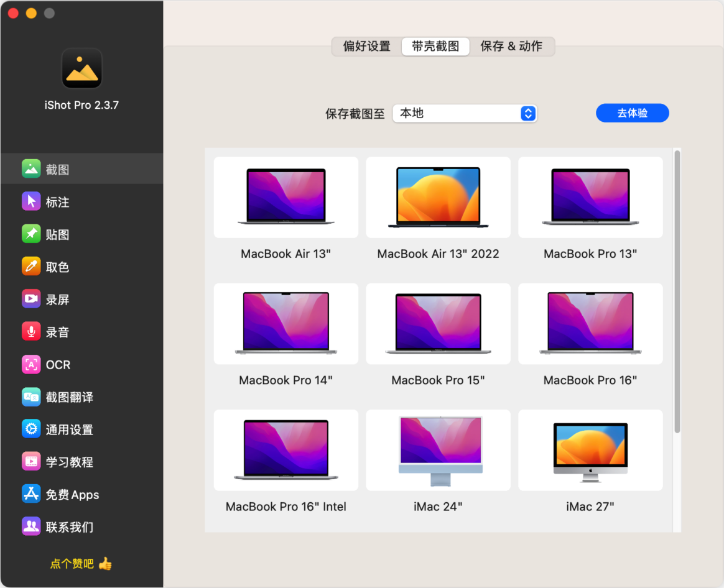Click the "iMac 27"" caption text
This screenshot has height=588, width=724.
pyautogui.click(x=590, y=507)
